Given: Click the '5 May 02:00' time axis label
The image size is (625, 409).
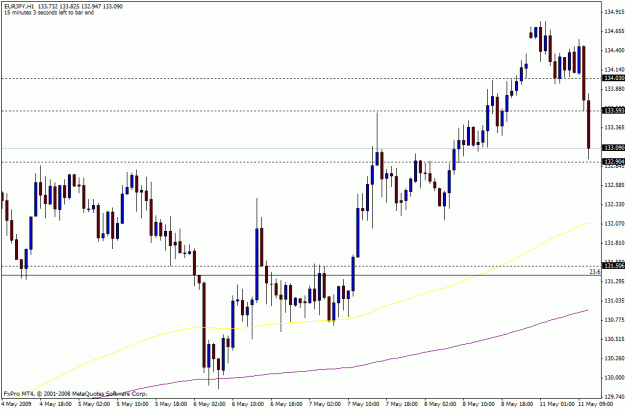Looking at the screenshot, I should [94, 404].
